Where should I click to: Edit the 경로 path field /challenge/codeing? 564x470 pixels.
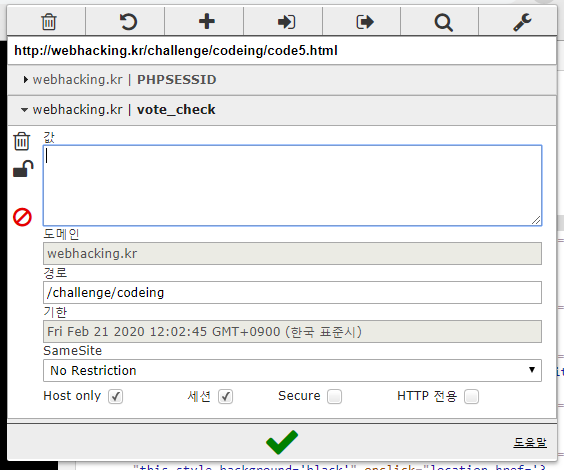[x=292, y=292]
